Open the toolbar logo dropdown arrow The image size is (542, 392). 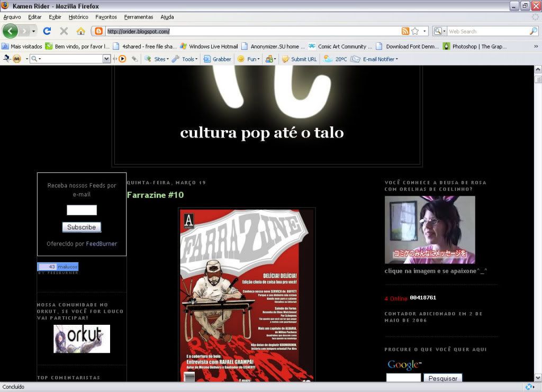26,59
